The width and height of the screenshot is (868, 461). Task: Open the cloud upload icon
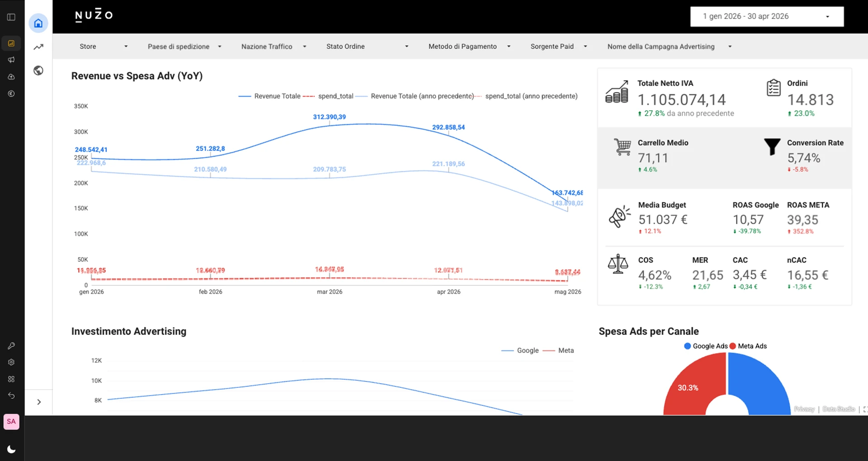pos(11,77)
